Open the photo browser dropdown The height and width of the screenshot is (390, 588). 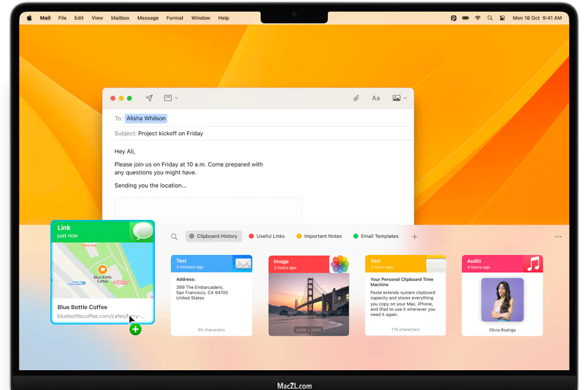coord(399,98)
